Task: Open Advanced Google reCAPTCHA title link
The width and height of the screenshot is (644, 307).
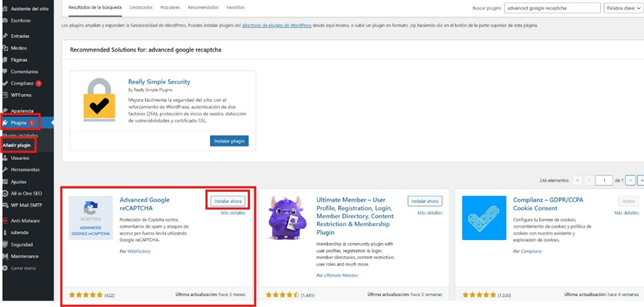Action: pos(145,204)
